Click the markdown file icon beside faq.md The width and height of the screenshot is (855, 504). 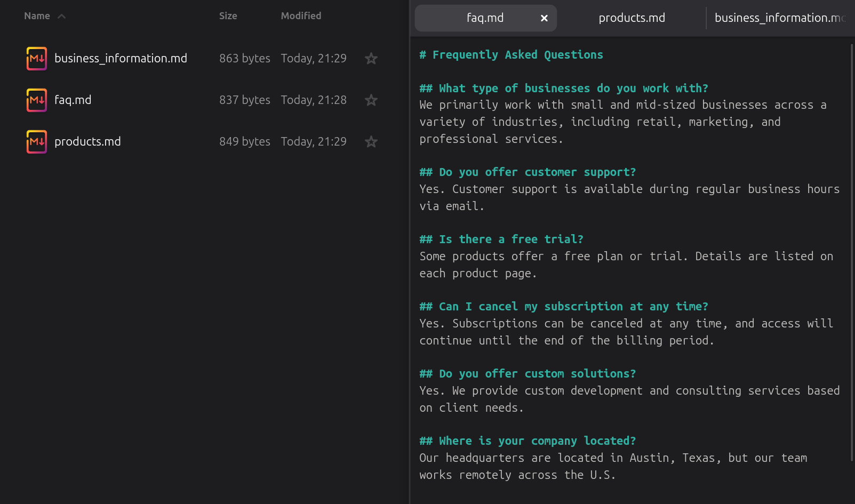tap(36, 100)
